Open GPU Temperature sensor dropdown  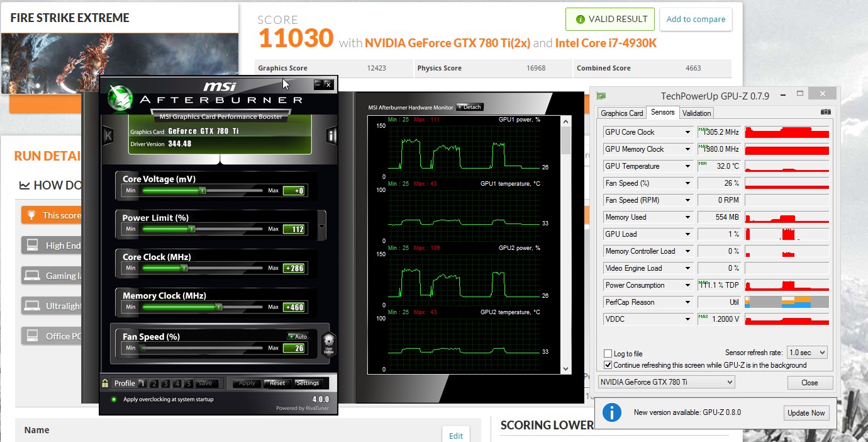(687, 166)
